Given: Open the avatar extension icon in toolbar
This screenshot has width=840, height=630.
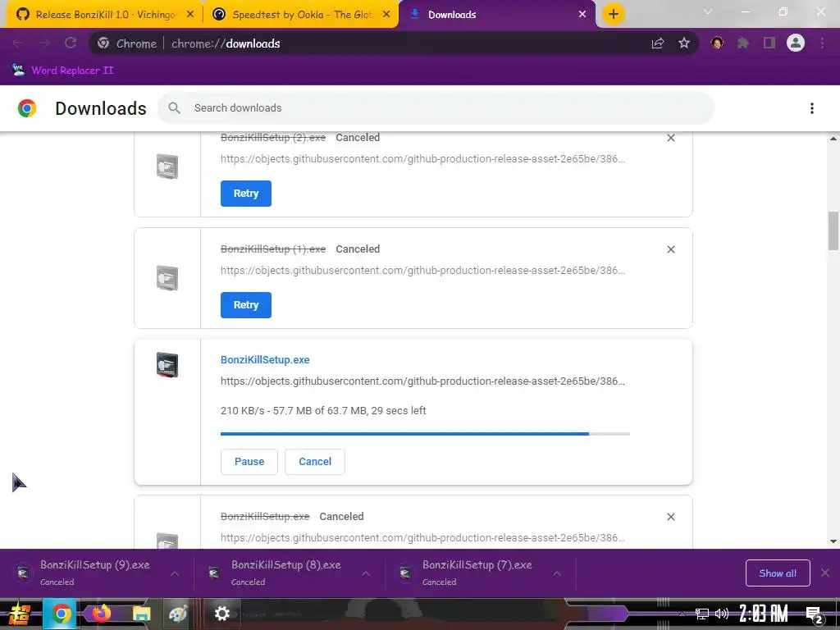Looking at the screenshot, I should [717, 43].
